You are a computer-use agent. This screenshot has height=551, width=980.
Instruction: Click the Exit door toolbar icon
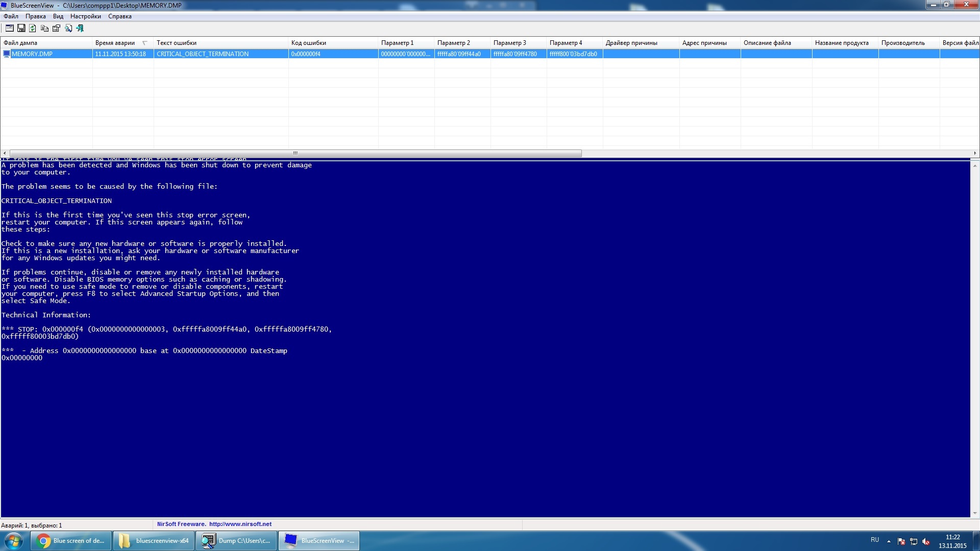click(80, 28)
